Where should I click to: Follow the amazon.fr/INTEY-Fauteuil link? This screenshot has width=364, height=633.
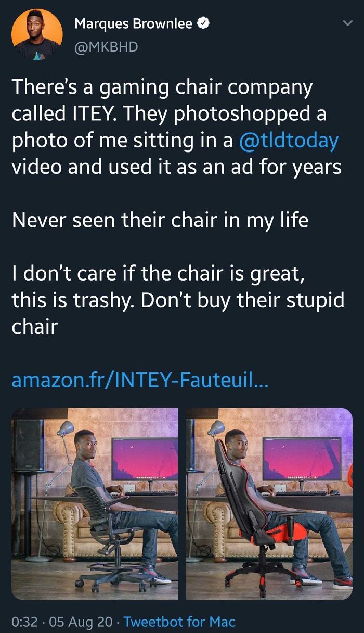pos(138,382)
